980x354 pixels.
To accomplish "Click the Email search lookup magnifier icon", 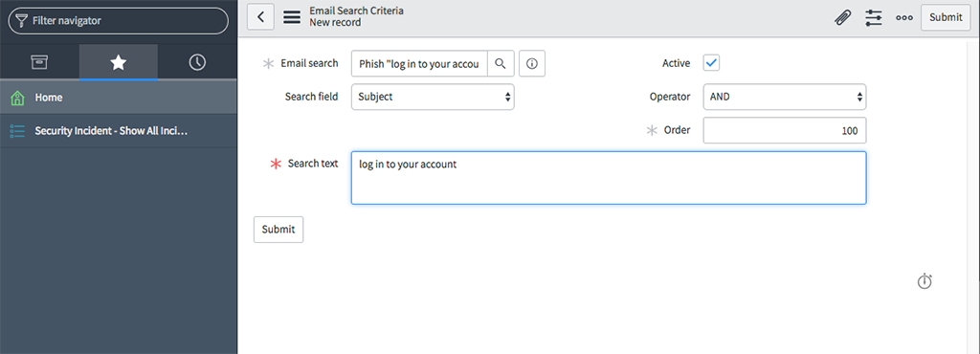I will 500,64.
